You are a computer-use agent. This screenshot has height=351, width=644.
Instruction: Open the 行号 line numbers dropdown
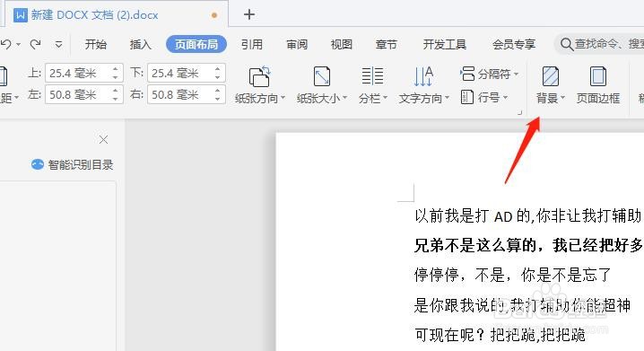(484, 98)
